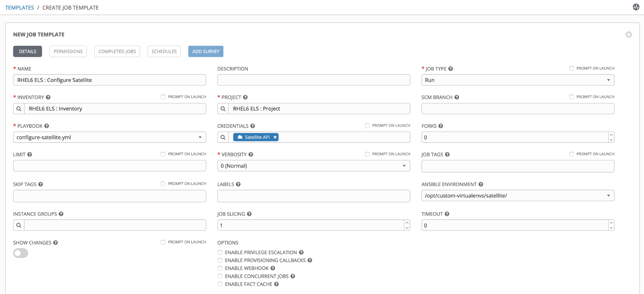
Task: Open the Schedules tab
Action: (x=164, y=52)
